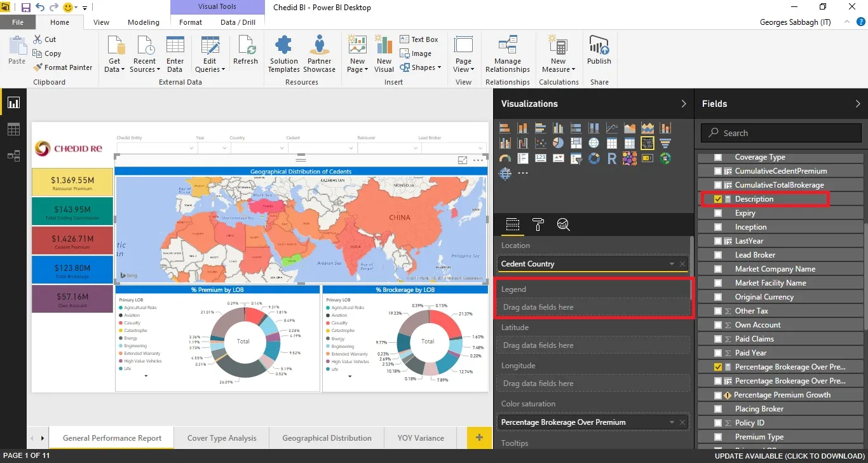868x463 pixels.
Task: Select the waterfall chart visualization
Action: pos(523,143)
